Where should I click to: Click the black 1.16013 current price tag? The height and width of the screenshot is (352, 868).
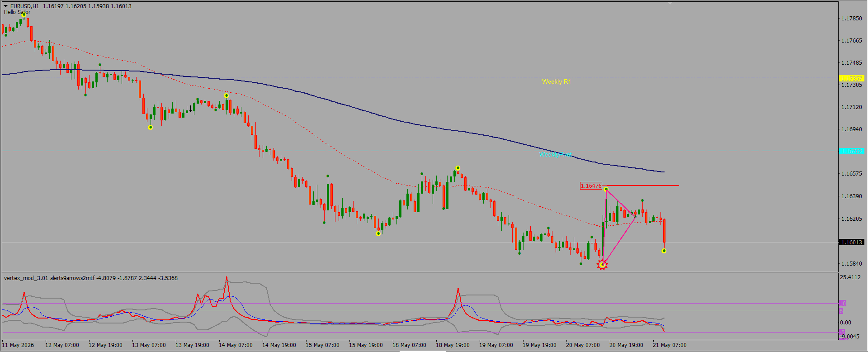coord(851,242)
